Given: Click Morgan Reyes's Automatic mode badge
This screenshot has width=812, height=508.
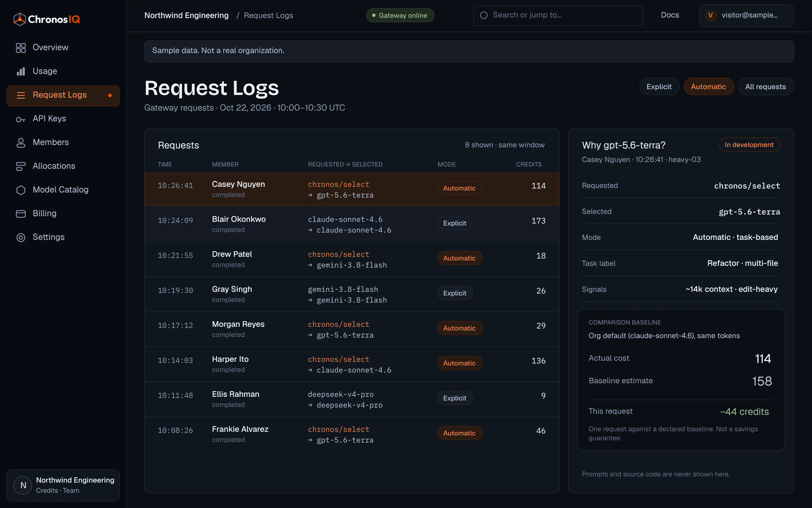Looking at the screenshot, I should pyautogui.click(x=459, y=328).
